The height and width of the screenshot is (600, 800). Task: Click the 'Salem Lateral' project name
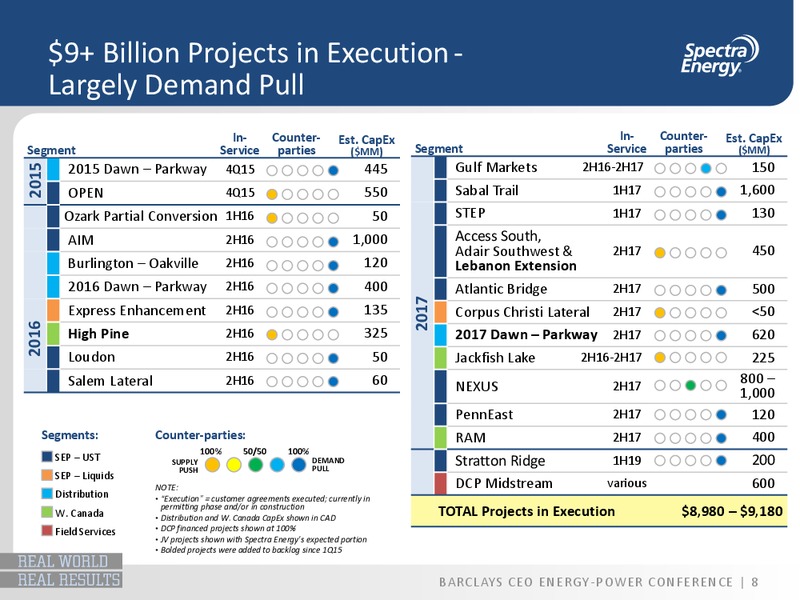point(110,381)
